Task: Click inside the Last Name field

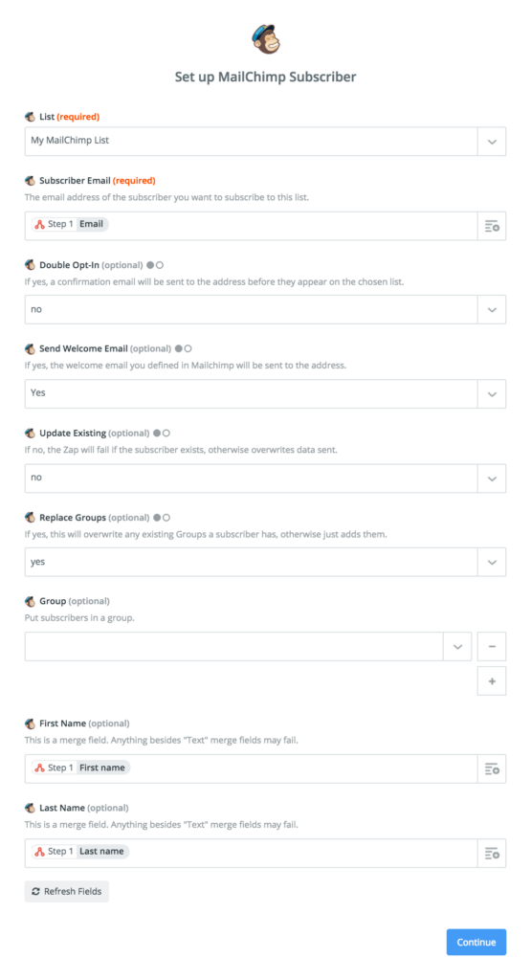Action: pos(251,853)
